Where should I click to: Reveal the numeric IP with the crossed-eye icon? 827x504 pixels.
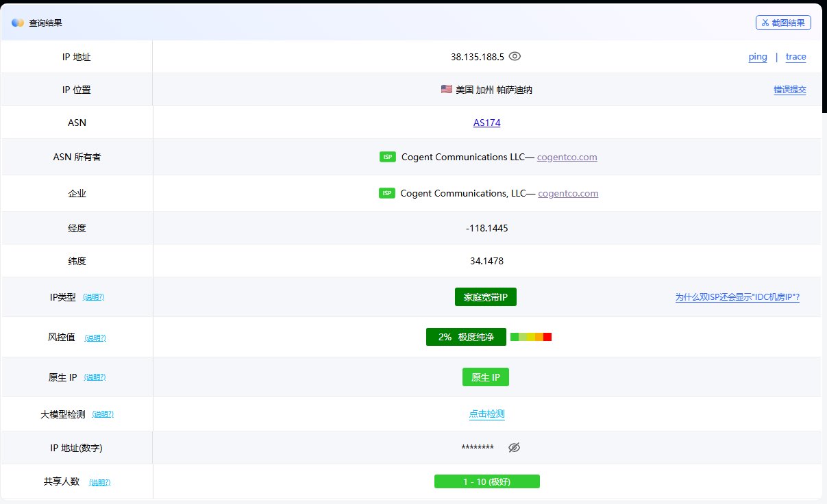(515, 448)
